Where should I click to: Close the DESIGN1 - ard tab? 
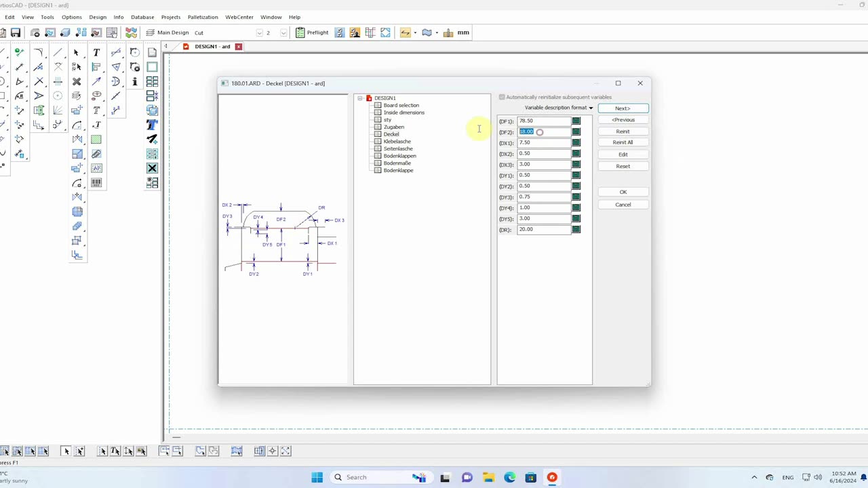tap(239, 47)
